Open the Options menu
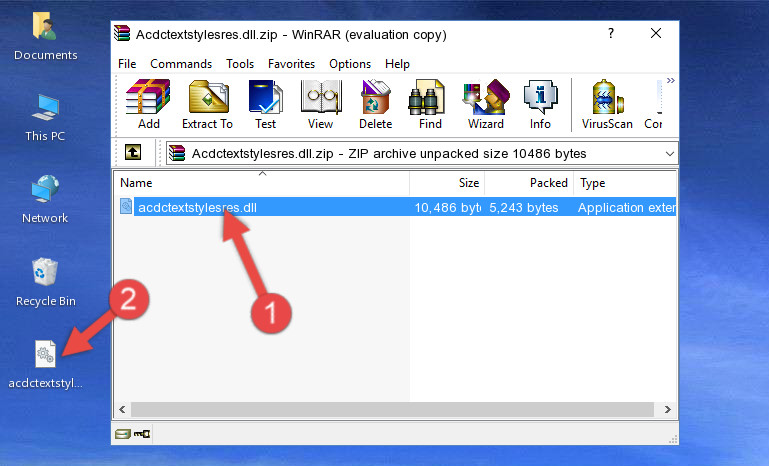The height and width of the screenshot is (466, 769). tap(350, 64)
